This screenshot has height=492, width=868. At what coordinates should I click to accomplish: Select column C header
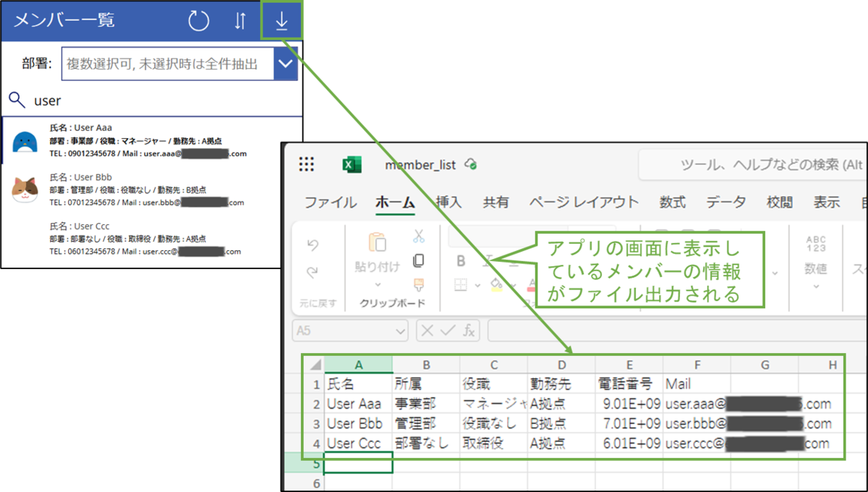coord(494,365)
